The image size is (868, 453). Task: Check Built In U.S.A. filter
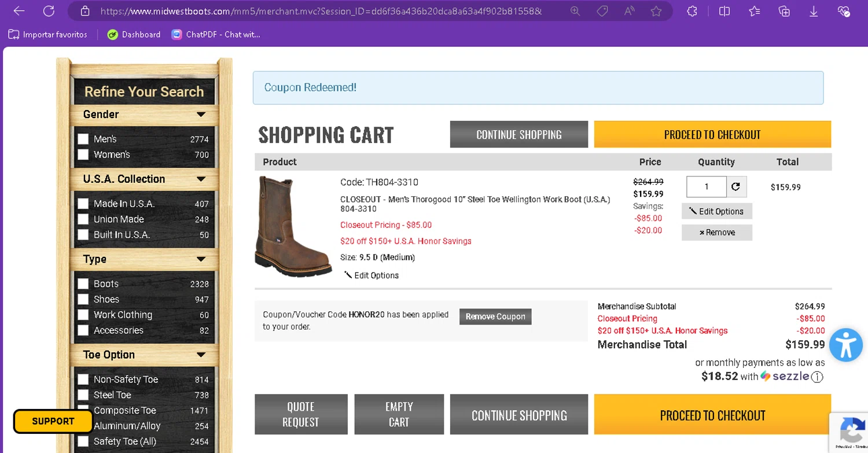click(83, 235)
